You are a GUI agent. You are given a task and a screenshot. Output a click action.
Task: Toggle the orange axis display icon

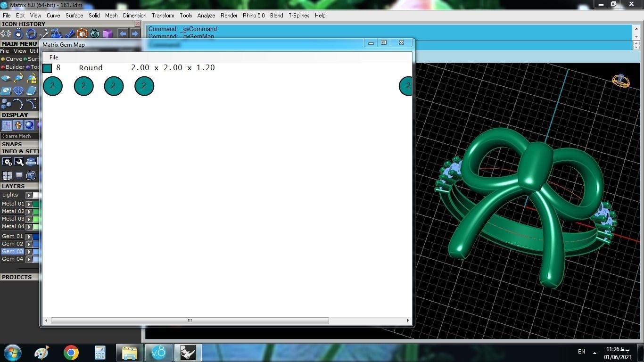point(18,125)
